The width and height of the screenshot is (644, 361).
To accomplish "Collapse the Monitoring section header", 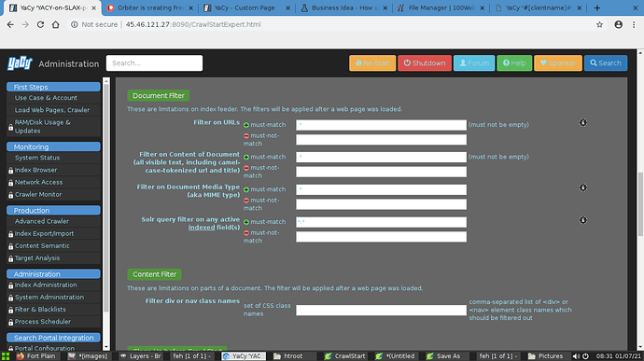I will pos(53,146).
